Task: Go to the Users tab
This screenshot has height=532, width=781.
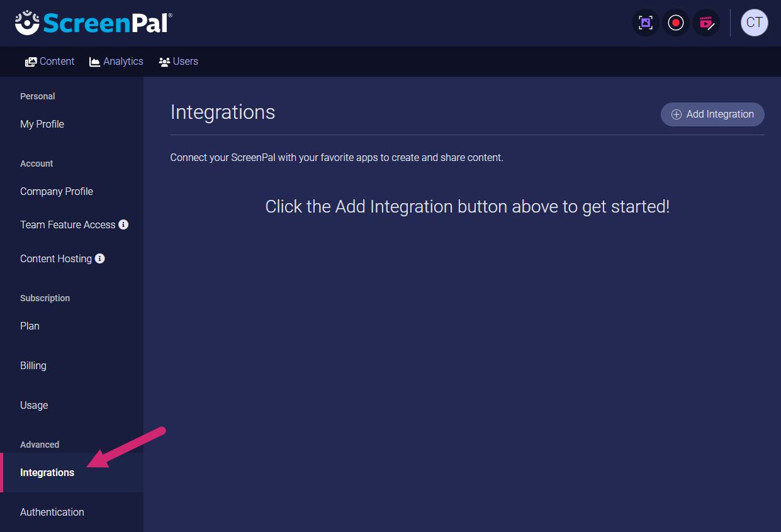Action: coord(179,62)
